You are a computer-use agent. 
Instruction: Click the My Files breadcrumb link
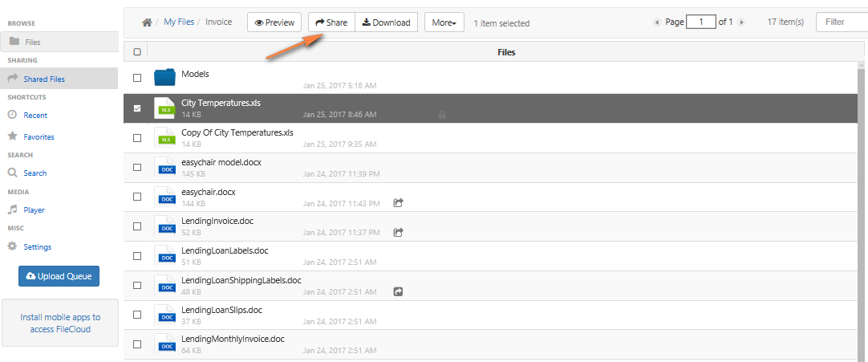[179, 22]
